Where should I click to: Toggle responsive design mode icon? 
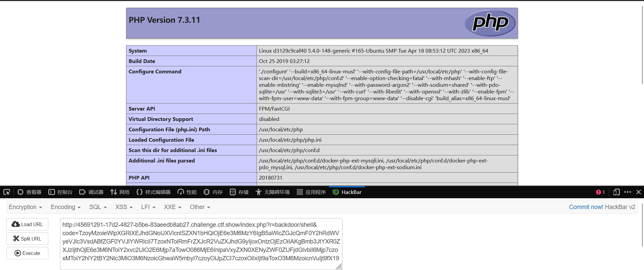click(616, 192)
